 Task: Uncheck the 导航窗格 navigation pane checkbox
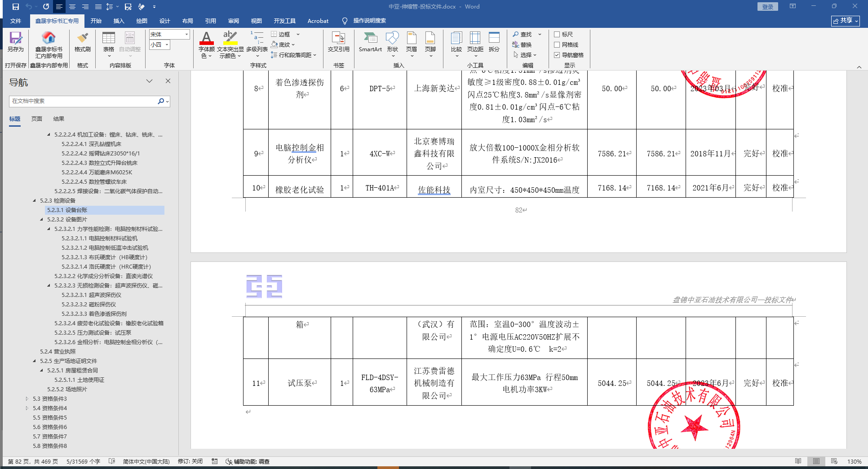pos(557,55)
